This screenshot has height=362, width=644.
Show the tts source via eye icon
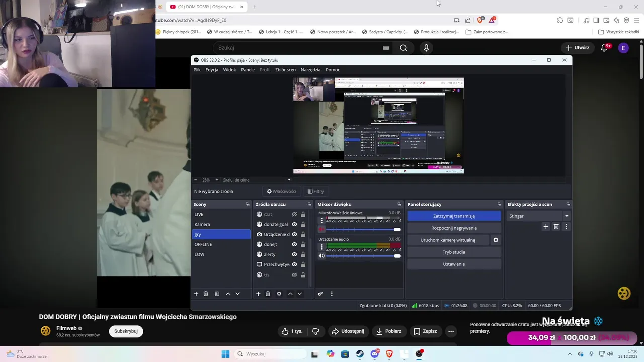click(x=294, y=275)
